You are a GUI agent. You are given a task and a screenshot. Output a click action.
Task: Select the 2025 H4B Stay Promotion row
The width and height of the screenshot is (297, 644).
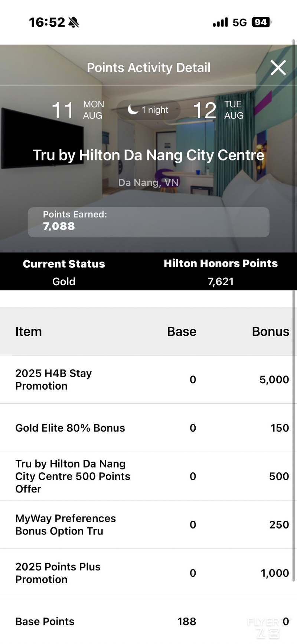pos(148,380)
